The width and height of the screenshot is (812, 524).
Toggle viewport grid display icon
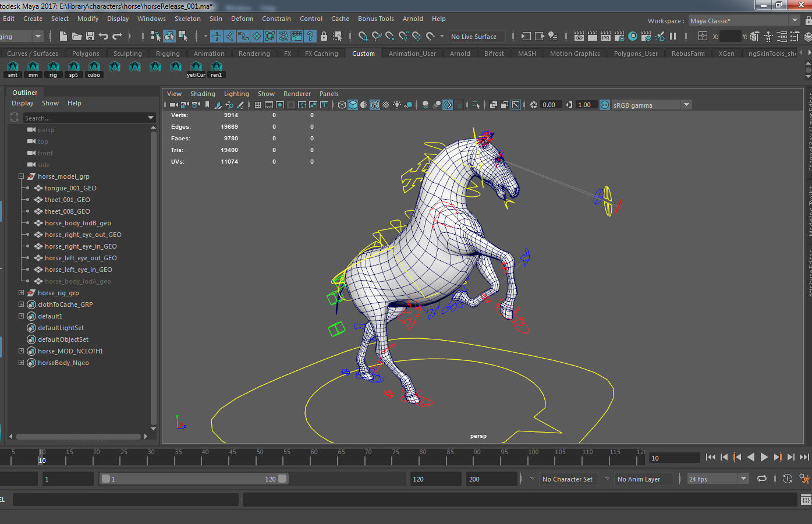[257, 105]
